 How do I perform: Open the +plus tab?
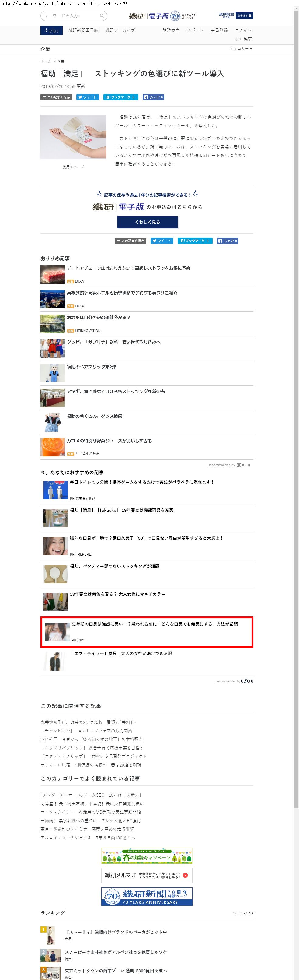tap(52, 30)
